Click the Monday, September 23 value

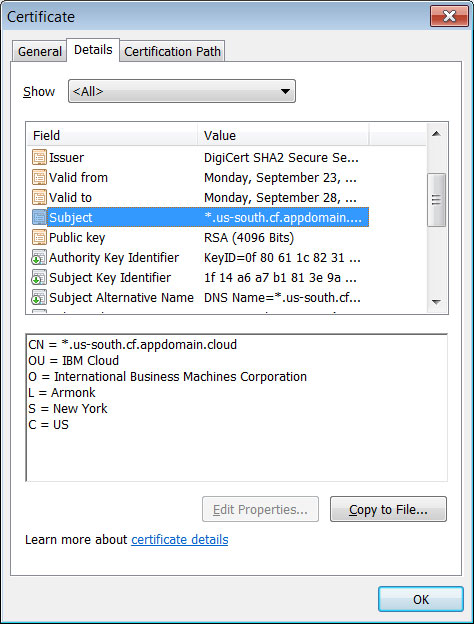click(280, 177)
